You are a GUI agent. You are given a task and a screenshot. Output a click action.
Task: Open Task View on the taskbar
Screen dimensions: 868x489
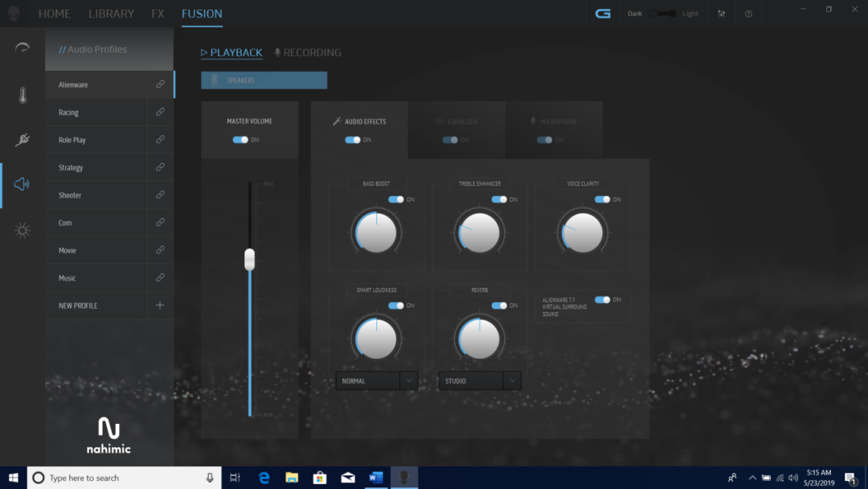click(235, 478)
